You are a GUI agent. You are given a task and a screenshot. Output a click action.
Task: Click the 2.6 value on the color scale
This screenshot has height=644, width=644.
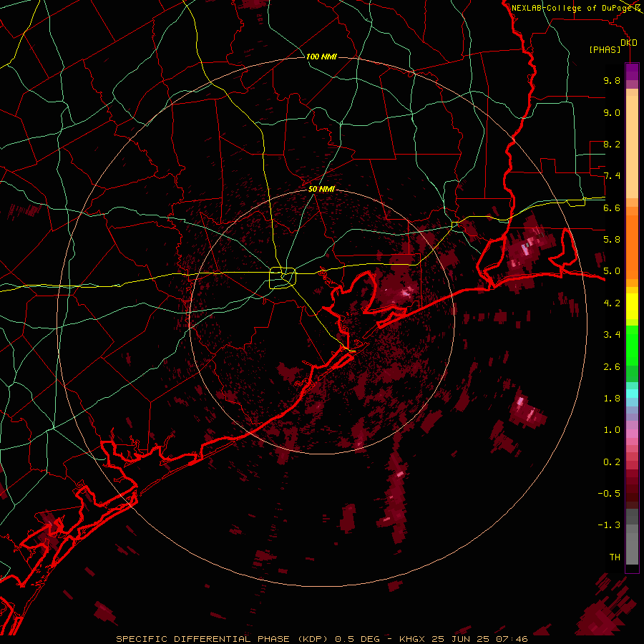pos(612,367)
